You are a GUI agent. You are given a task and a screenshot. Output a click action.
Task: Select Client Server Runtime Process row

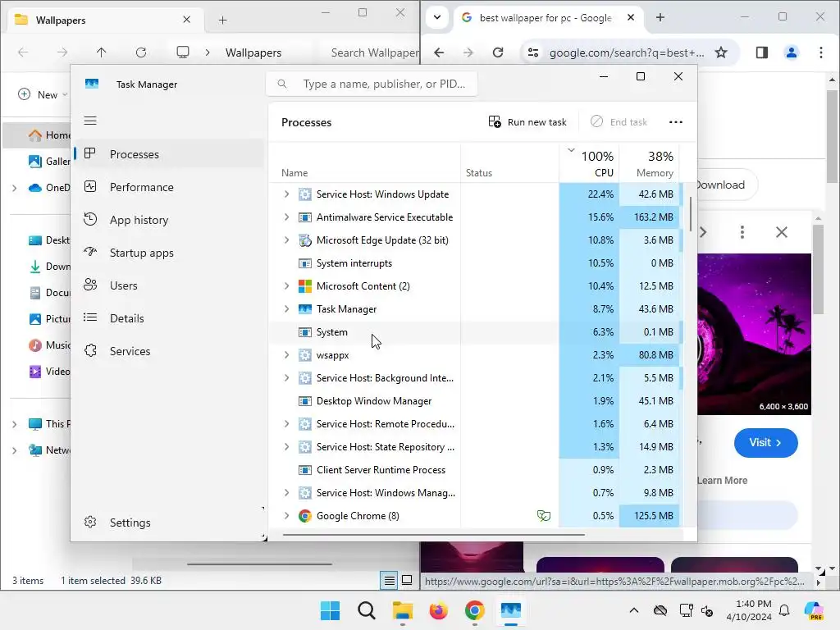point(475,470)
